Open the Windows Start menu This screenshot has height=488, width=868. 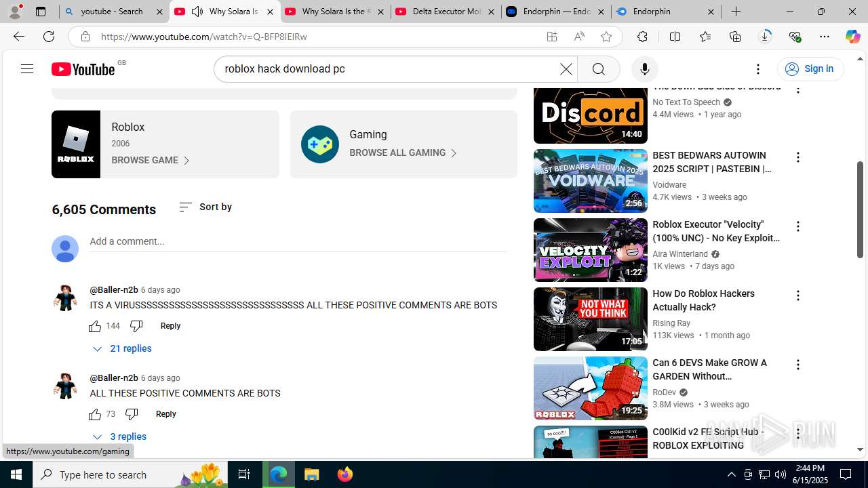coord(16,474)
